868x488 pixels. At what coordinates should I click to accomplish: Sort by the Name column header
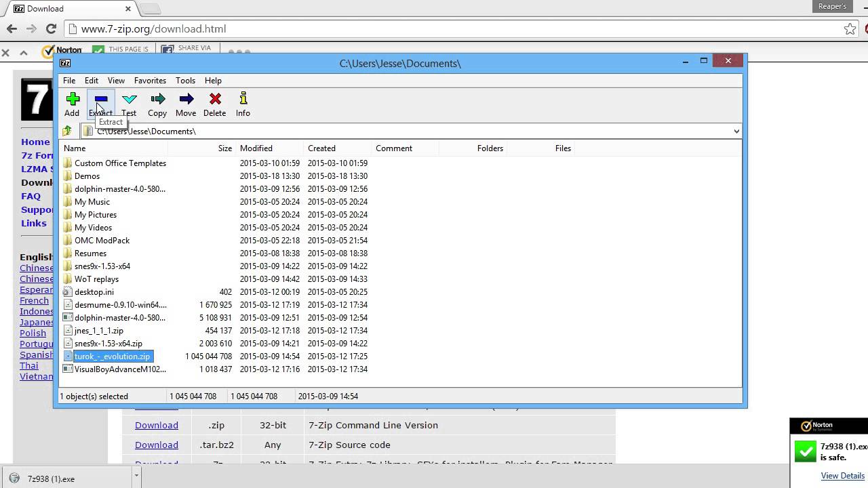pyautogui.click(x=114, y=148)
